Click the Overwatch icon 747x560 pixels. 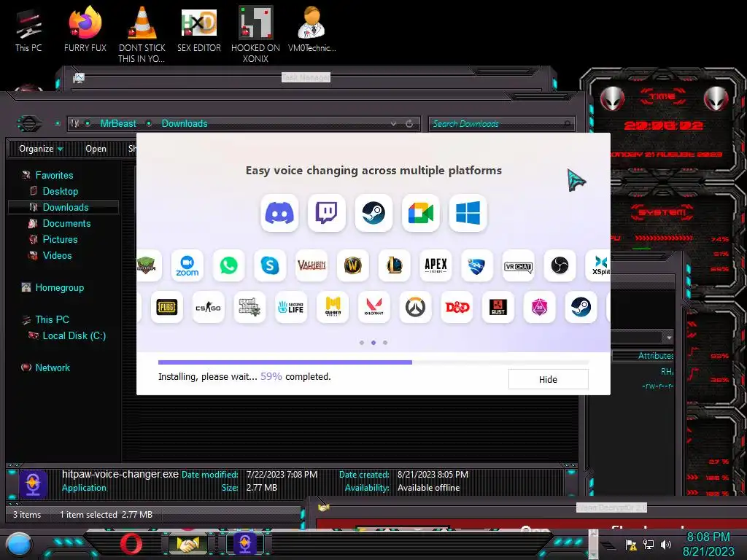(x=415, y=307)
